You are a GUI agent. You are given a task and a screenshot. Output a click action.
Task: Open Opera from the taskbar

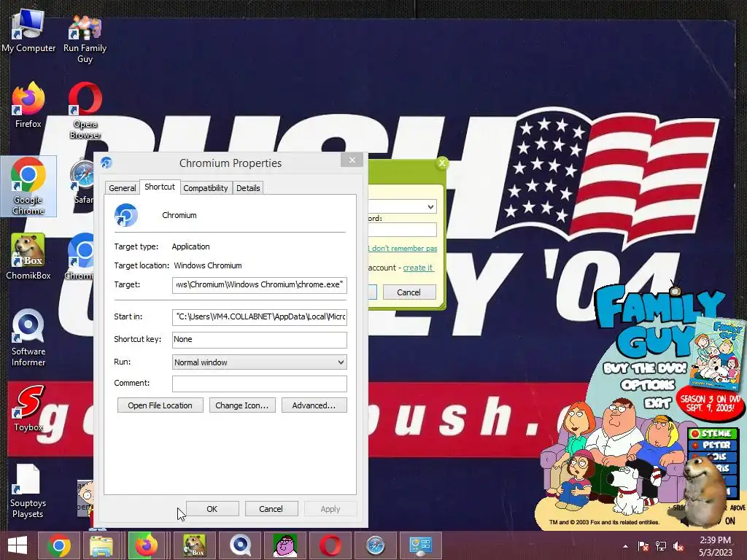330,545
